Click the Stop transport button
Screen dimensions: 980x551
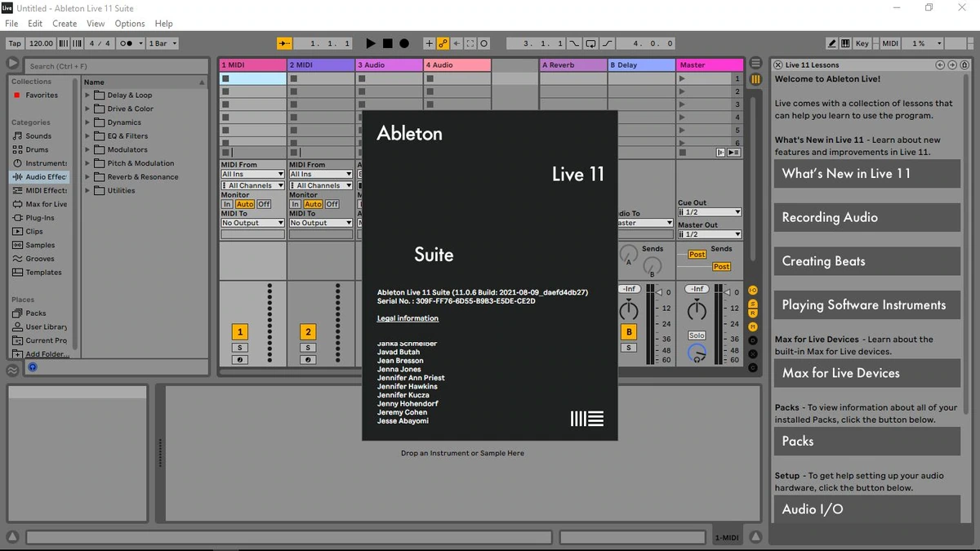pyautogui.click(x=388, y=43)
